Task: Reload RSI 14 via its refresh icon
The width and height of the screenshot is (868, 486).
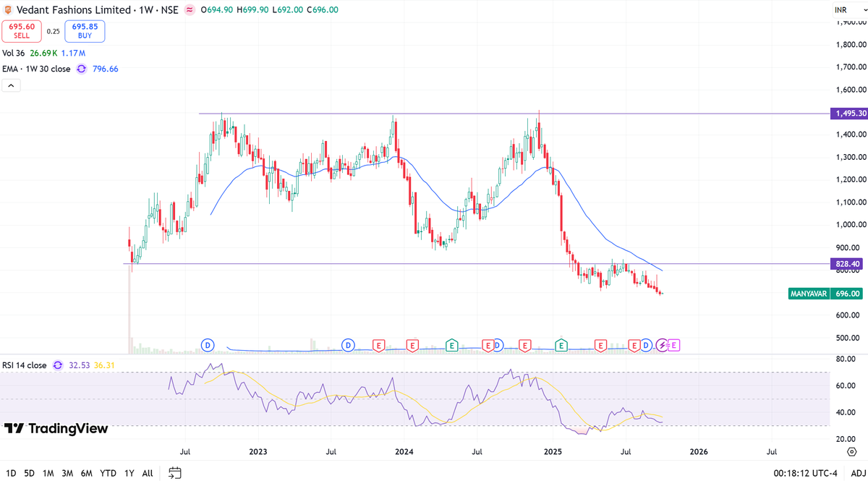Action: tap(58, 365)
